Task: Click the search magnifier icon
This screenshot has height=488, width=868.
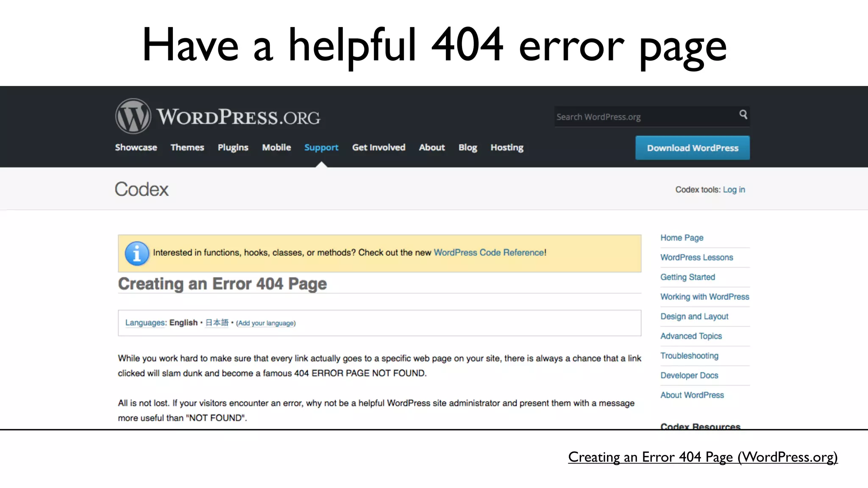Action: (x=743, y=114)
